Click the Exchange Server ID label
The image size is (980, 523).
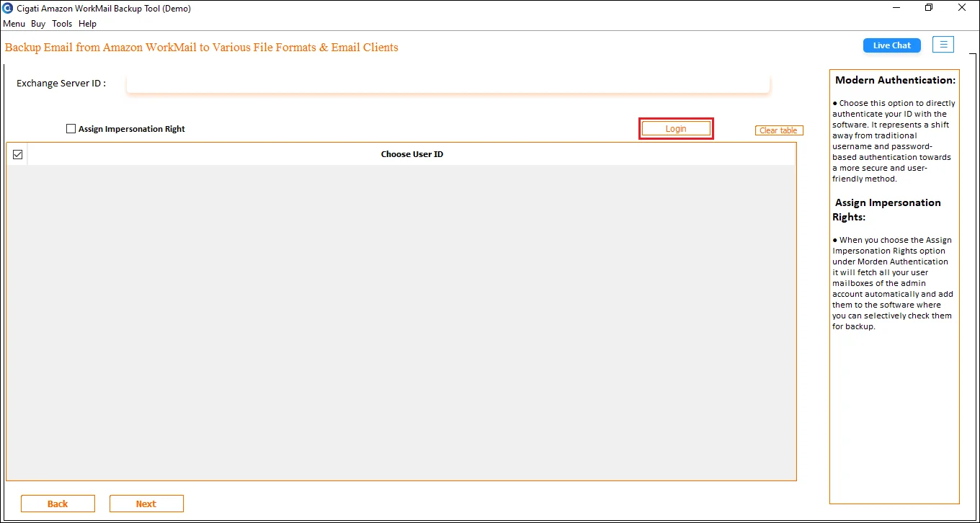(61, 83)
